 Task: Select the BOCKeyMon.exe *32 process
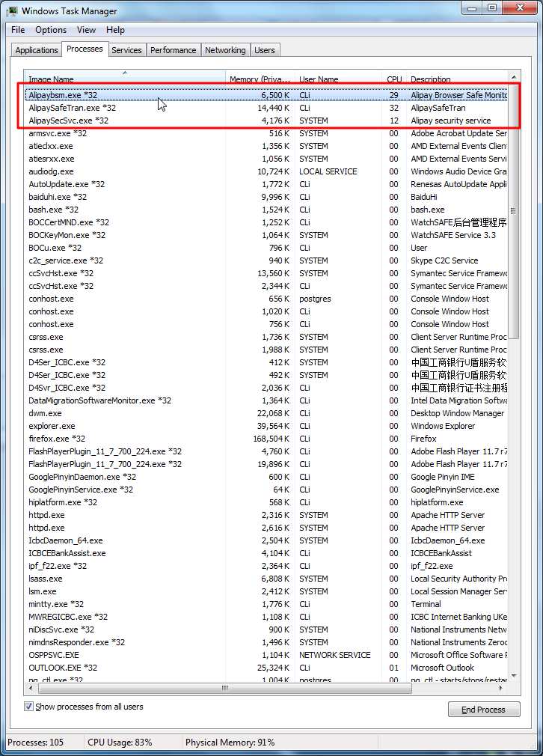click(x=266, y=235)
